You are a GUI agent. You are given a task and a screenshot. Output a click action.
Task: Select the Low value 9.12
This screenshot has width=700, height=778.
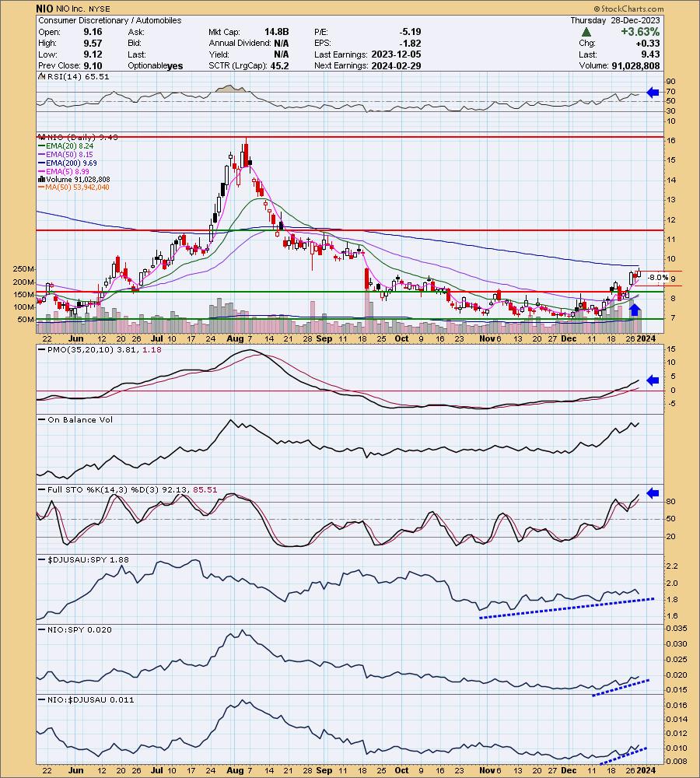pyautogui.click(x=93, y=54)
